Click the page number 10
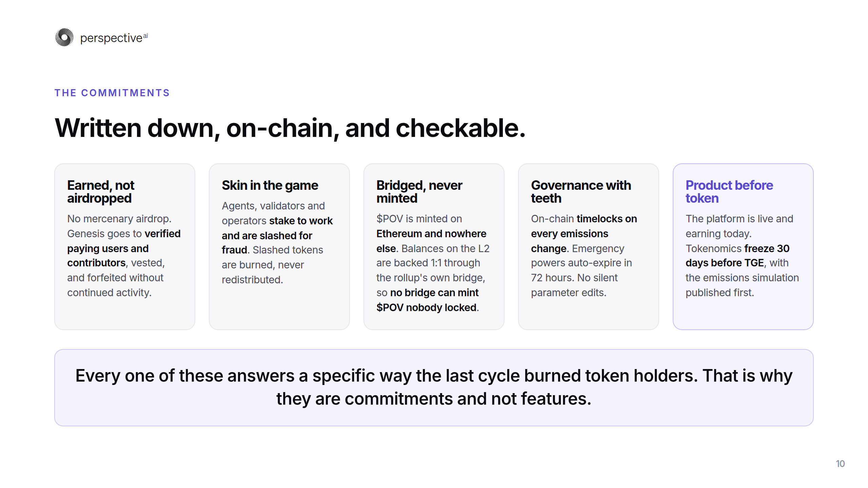 coord(840,464)
